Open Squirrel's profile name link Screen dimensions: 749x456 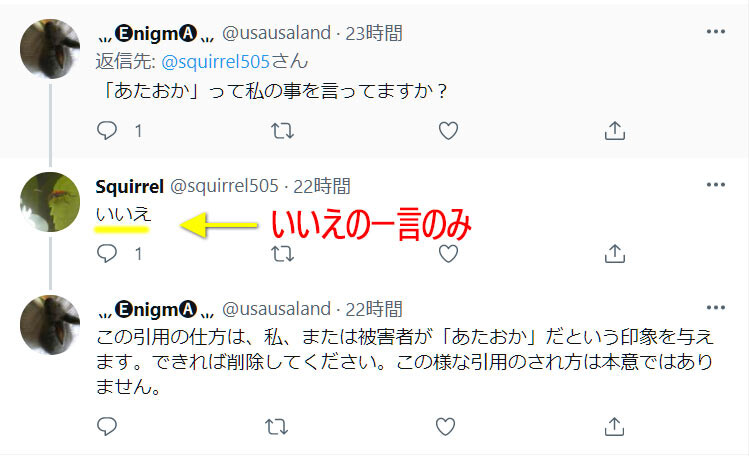tap(129, 186)
